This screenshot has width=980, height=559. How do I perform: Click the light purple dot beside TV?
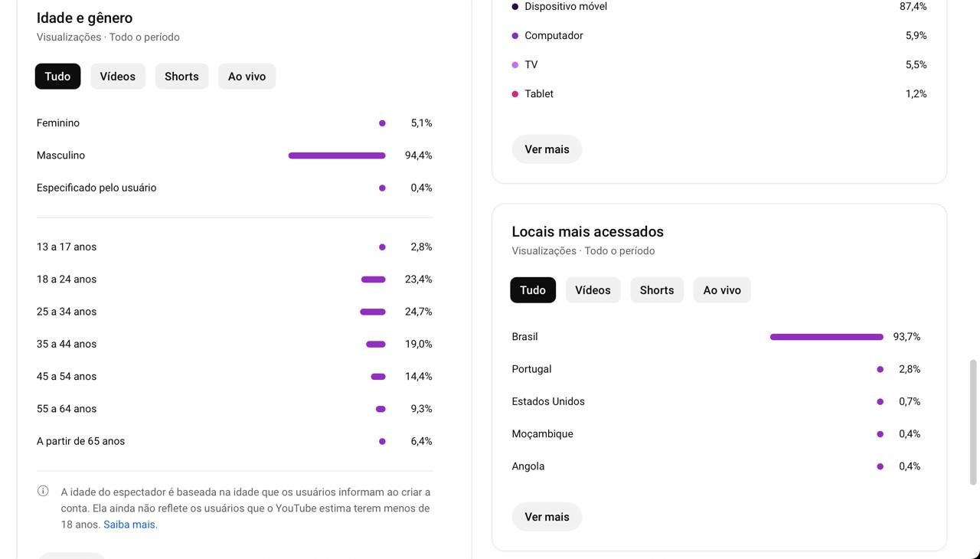pyautogui.click(x=515, y=65)
